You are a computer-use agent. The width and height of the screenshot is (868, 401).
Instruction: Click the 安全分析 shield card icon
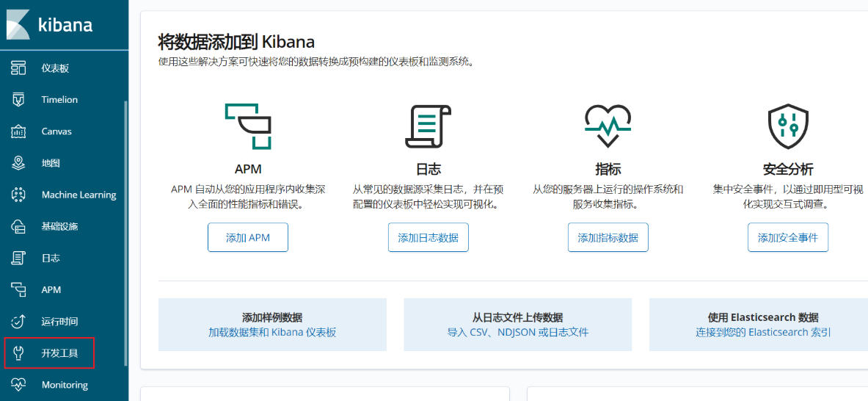click(x=788, y=126)
